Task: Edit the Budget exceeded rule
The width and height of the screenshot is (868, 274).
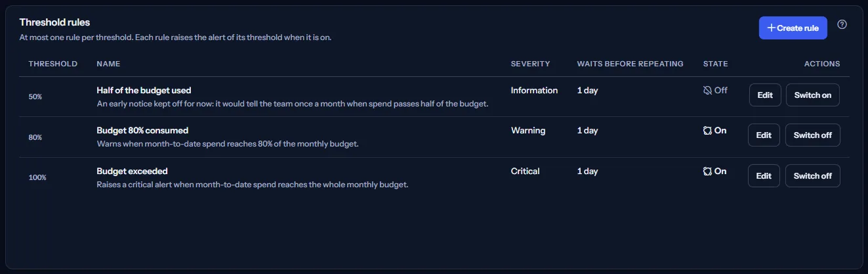Action: point(764,176)
